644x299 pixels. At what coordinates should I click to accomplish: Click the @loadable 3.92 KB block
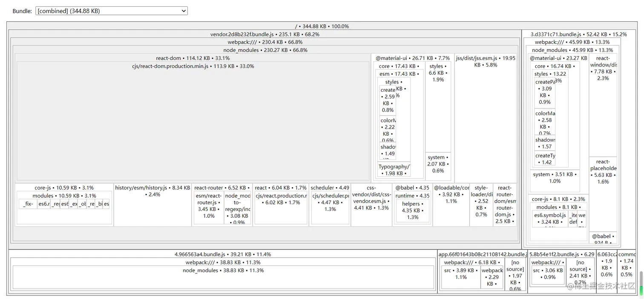click(451, 205)
